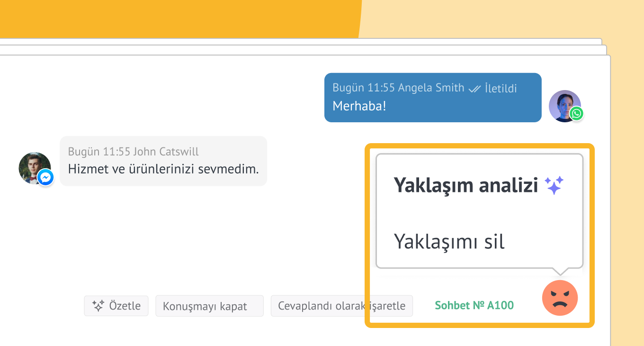Click the İletildi status text
The height and width of the screenshot is (346, 644).
click(x=501, y=88)
